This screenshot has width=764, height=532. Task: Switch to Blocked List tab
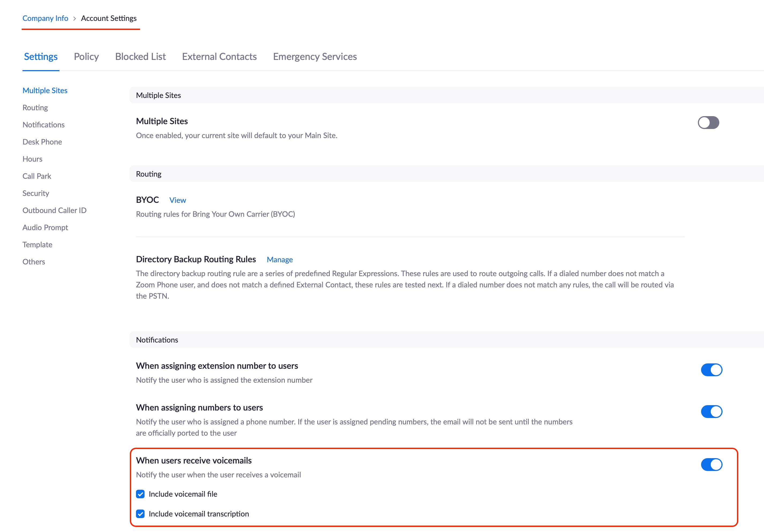pyautogui.click(x=140, y=56)
